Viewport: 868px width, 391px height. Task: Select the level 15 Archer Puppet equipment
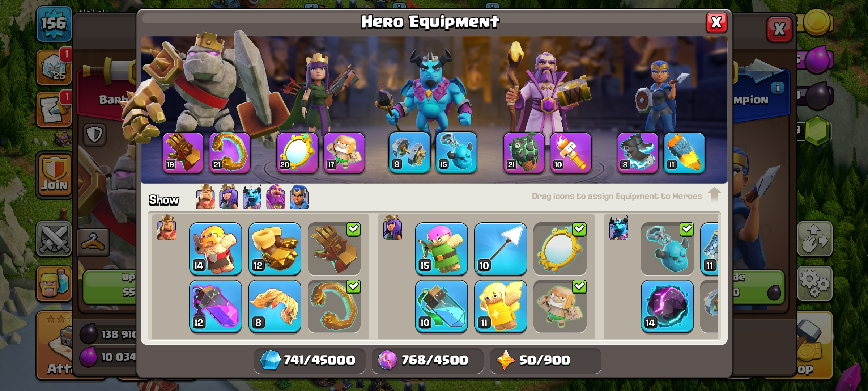point(441,249)
